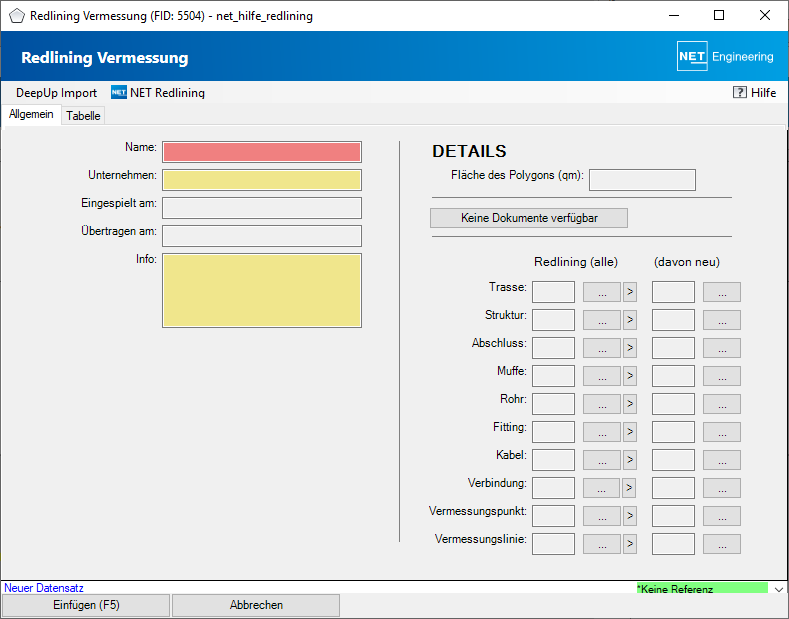Click Trasse arrow button

click(629, 292)
